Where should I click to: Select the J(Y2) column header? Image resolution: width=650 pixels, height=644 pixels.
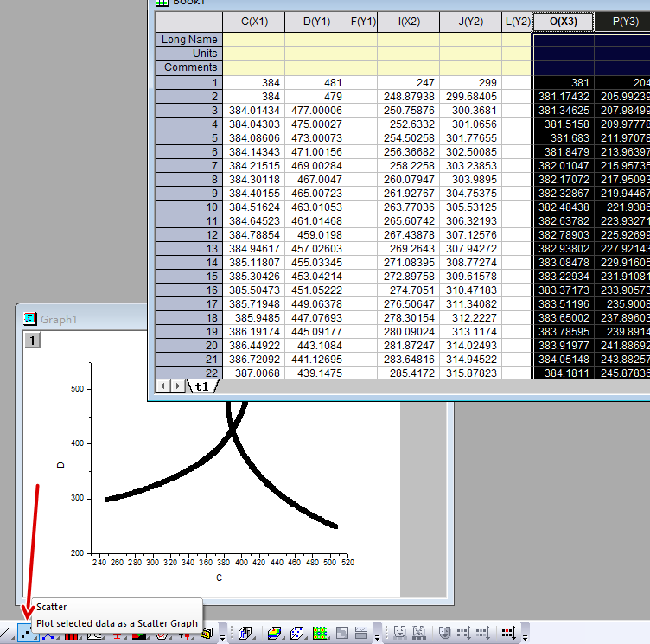click(x=470, y=22)
